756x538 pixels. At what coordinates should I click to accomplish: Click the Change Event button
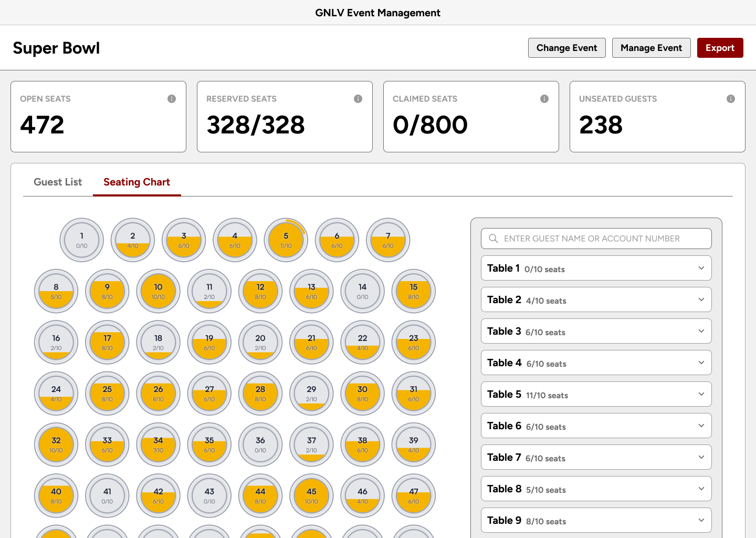567,48
